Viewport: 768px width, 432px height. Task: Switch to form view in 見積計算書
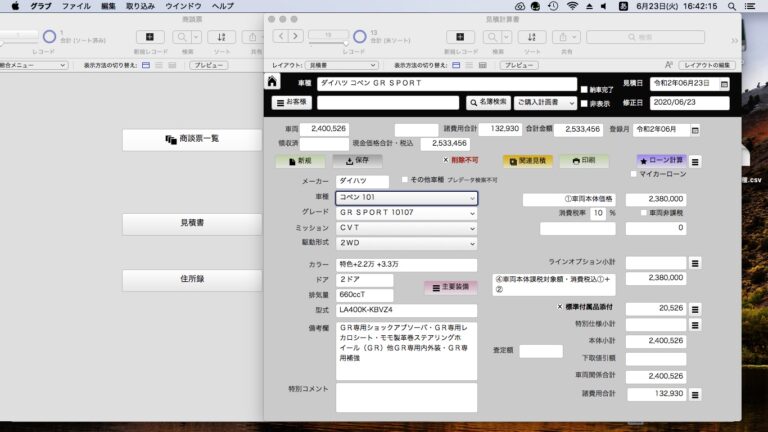coord(456,65)
